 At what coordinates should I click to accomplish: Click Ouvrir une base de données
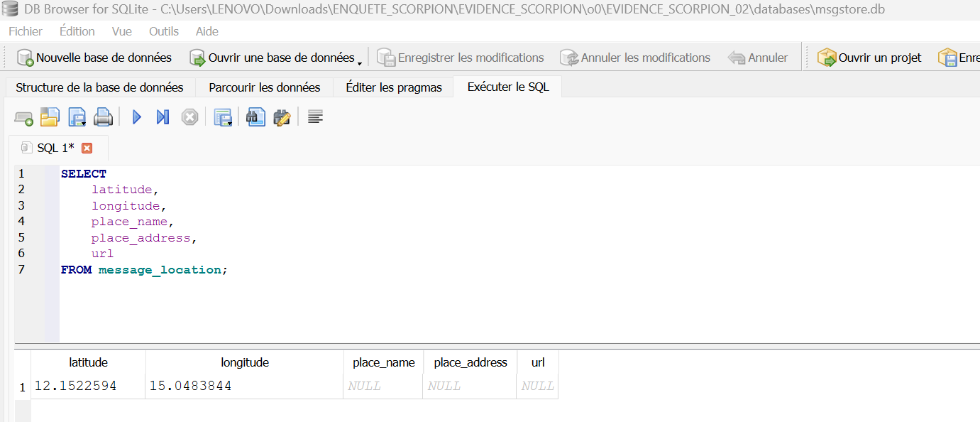pyautogui.click(x=271, y=58)
